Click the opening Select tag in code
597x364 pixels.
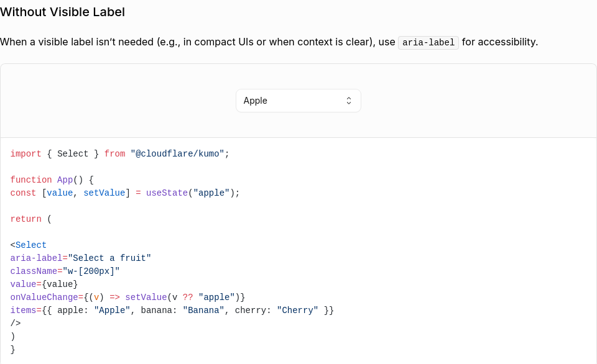[x=29, y=245]
